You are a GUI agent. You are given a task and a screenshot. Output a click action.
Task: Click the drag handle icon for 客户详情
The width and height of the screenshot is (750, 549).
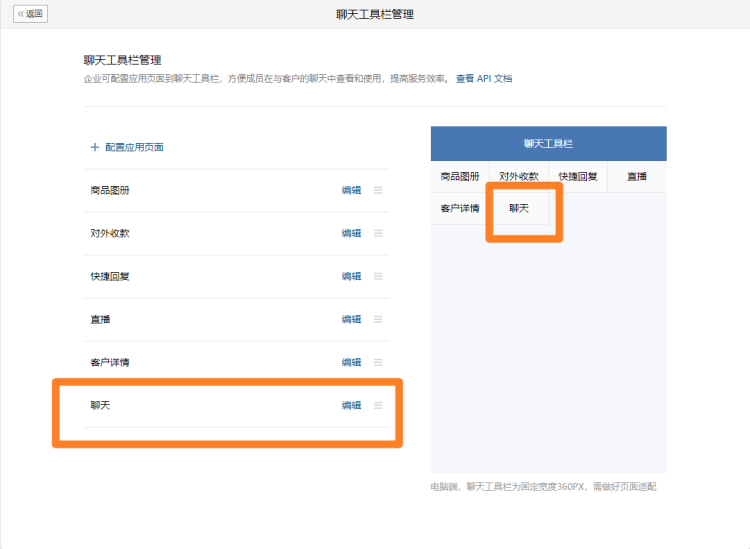point(378,362)
